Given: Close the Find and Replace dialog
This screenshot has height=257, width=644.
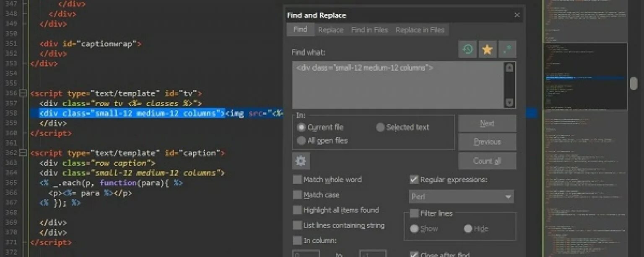Looking at the screenshot, I should tap(517, 15).
